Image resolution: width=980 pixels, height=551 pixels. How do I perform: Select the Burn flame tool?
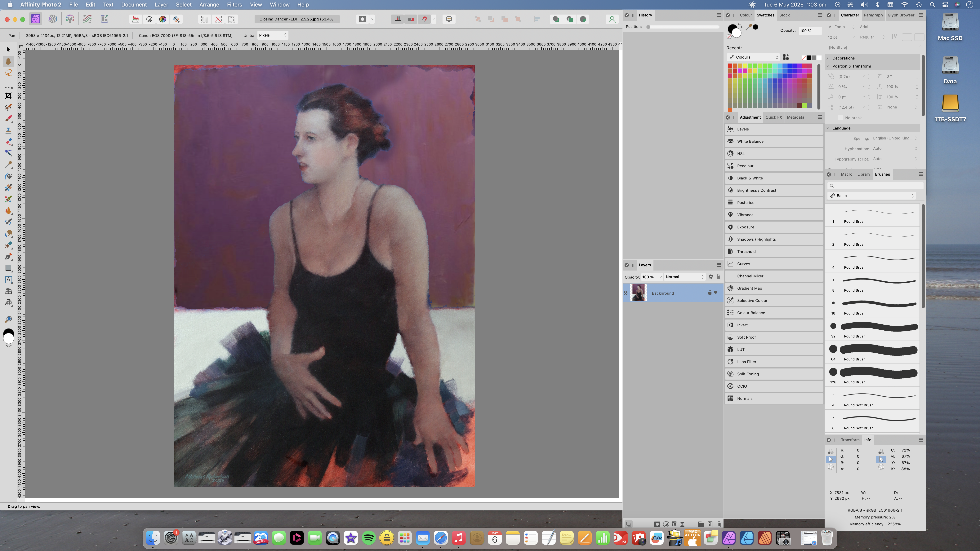[8, 211]
